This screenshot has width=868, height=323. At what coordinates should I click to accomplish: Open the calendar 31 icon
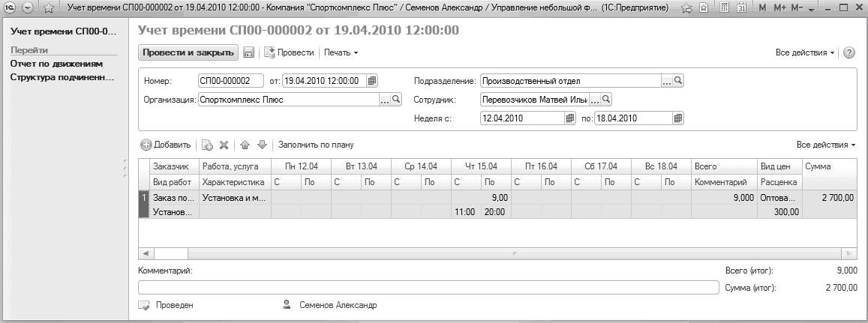742,8
